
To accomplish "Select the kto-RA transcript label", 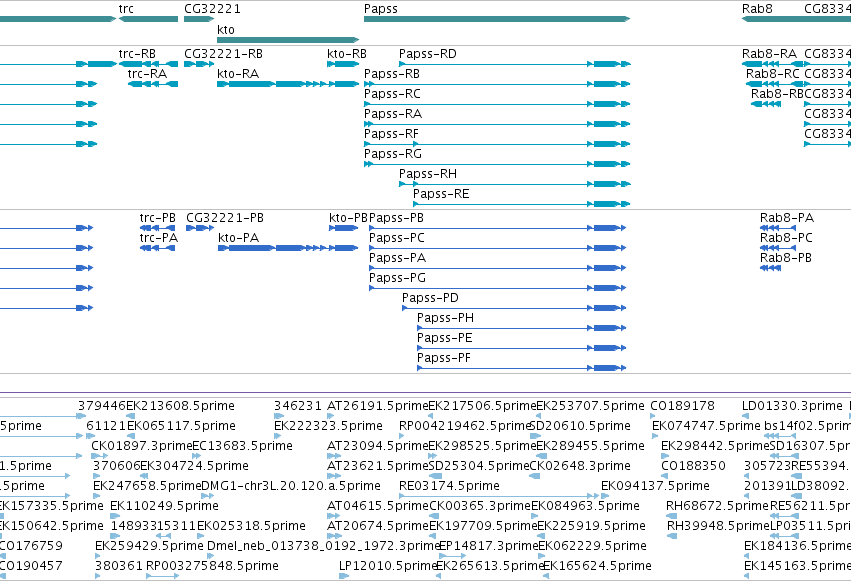I will [x=238, y=74].
